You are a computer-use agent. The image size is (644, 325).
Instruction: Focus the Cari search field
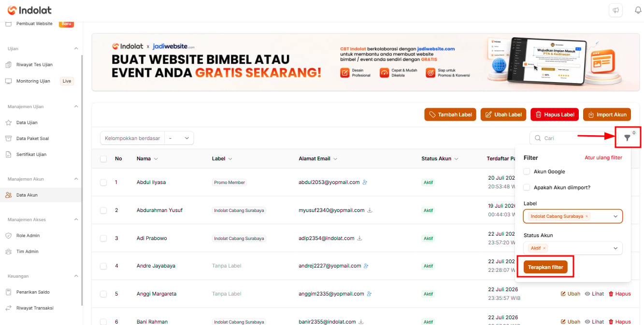click(x=572, y=138)
